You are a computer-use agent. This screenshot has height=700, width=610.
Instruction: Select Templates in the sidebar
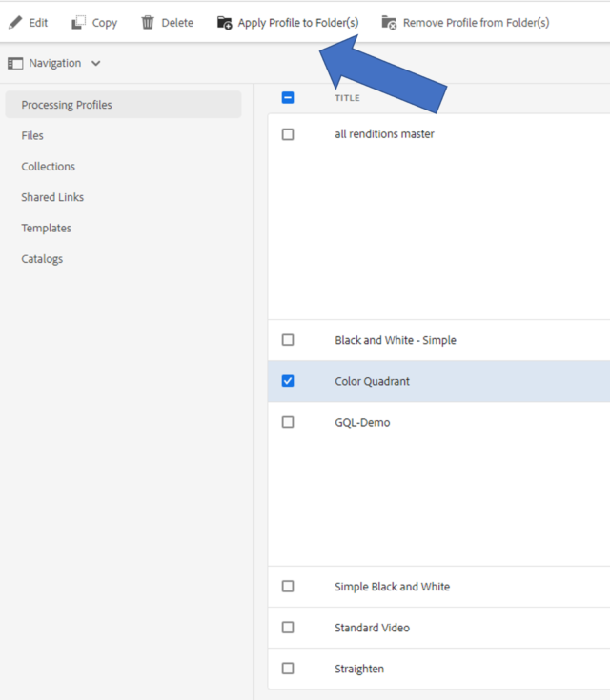point(46,229)
